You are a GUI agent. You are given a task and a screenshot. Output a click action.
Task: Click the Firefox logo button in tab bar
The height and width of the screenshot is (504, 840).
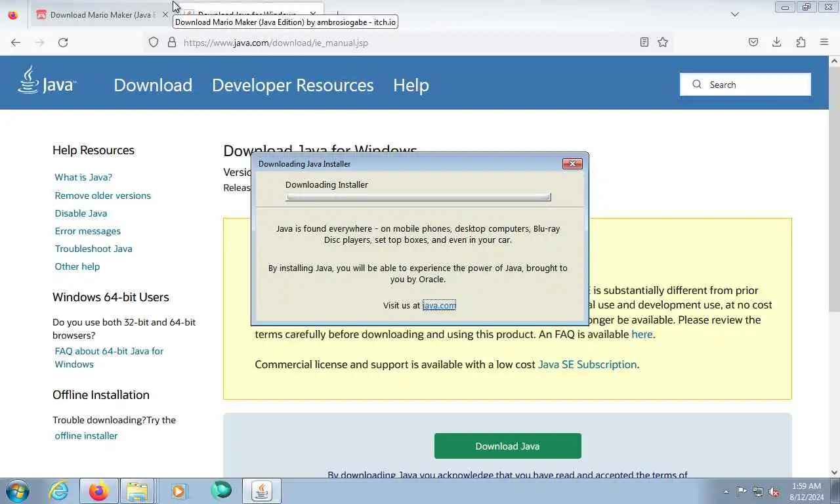(13, 14)
